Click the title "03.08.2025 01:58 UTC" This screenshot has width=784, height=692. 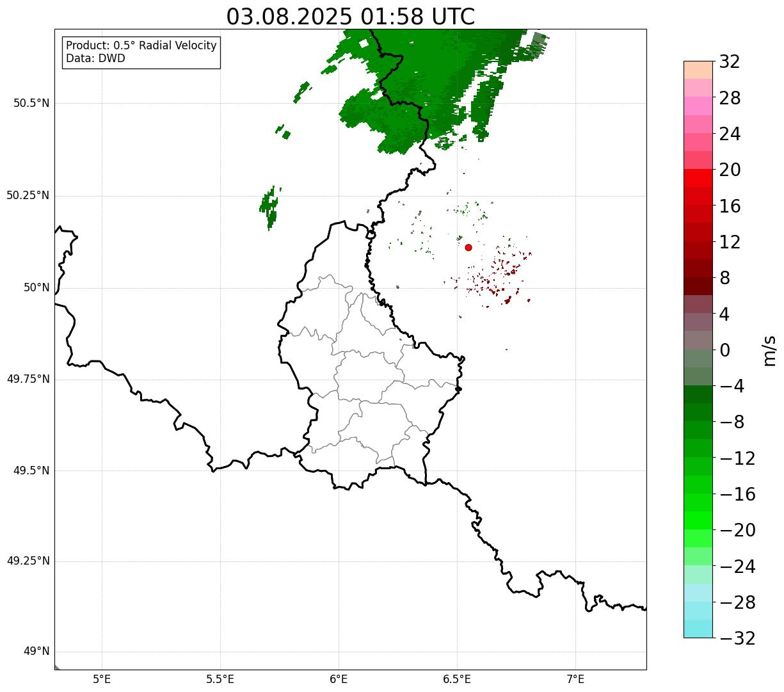[351, 17]
